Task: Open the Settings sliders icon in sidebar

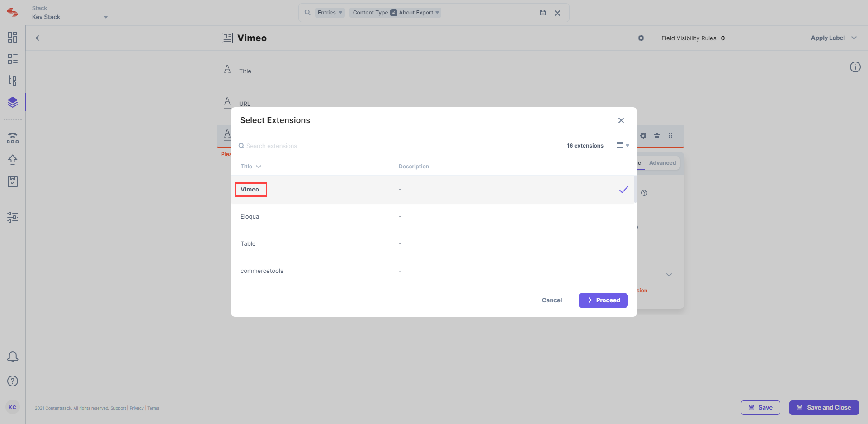Action: coord(13,217)
